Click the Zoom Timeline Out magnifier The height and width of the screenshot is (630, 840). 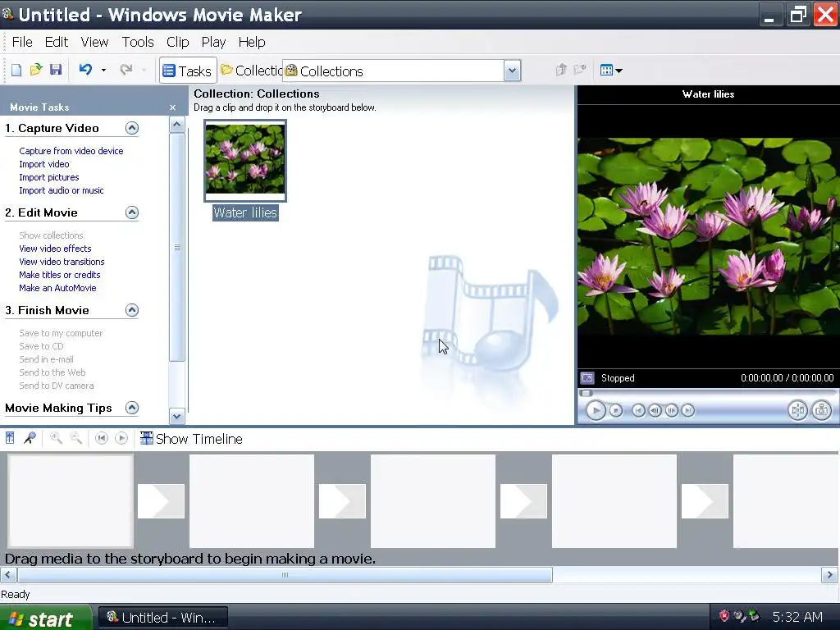point(76,438)
